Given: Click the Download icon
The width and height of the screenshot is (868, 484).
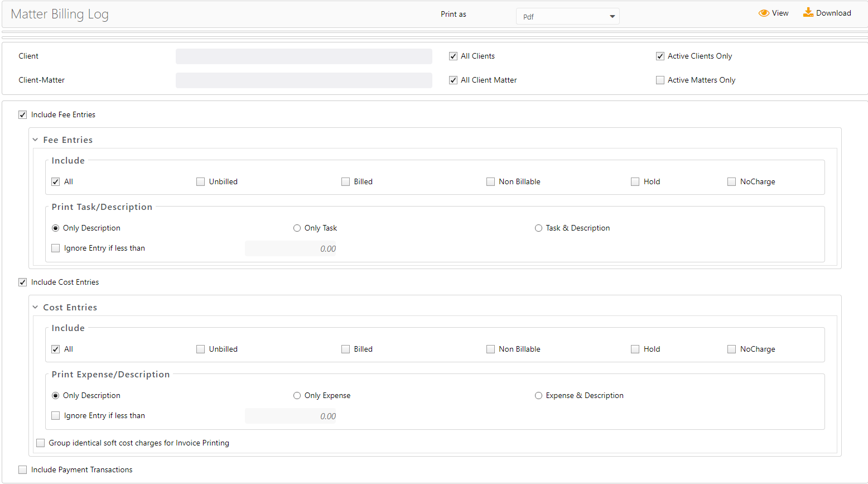Looking at the screenshot, I should click(808, 13).
